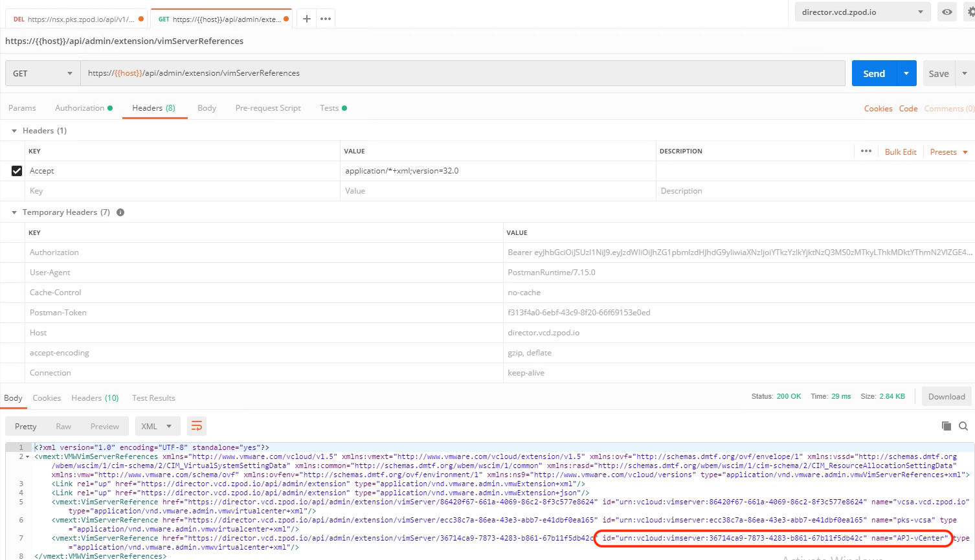The image size is (975, 560).
Task: Switch to the Authorization tab
Action: point(80,108)
